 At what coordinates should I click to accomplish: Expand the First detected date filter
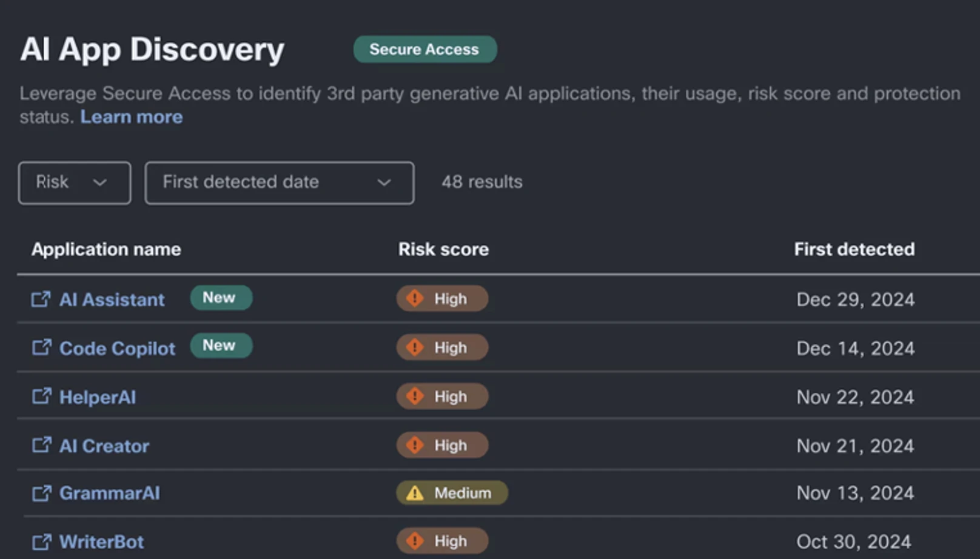pyautogui.click(x=279, y=182)
